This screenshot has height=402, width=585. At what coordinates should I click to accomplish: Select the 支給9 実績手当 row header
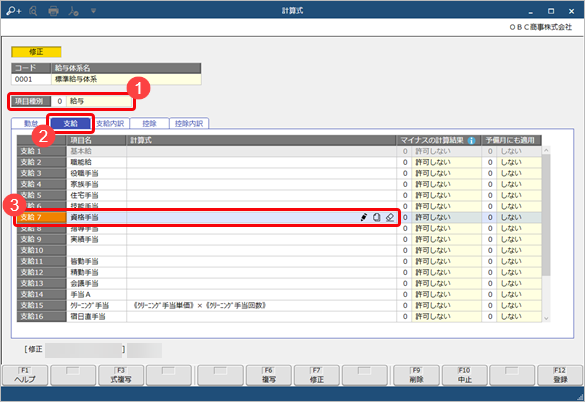41,239
